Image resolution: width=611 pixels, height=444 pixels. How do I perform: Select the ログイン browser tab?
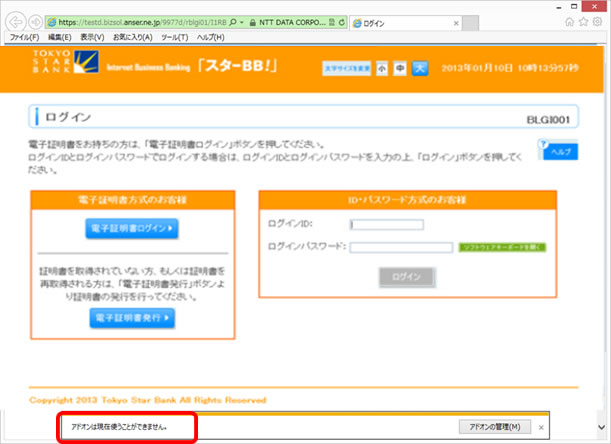coord(405,23)
